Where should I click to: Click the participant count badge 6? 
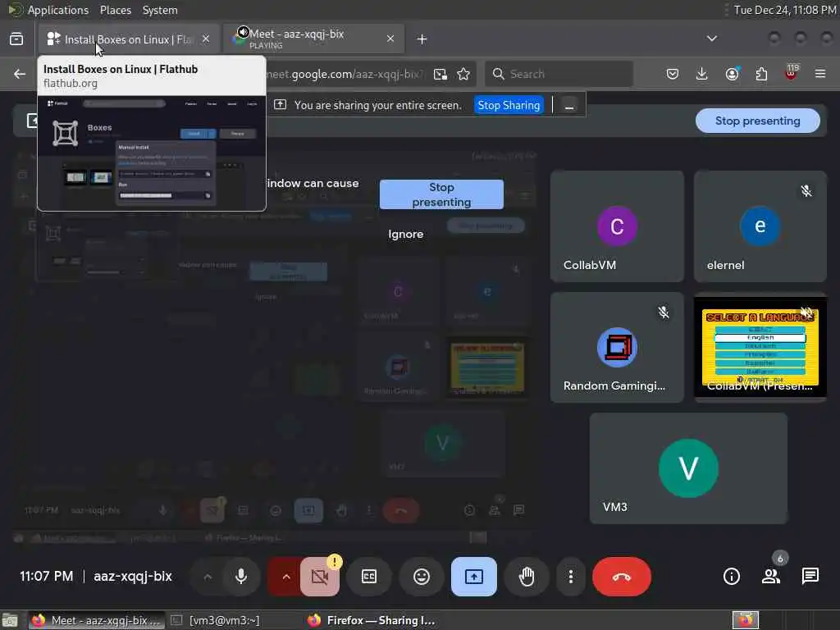point(780,559)
